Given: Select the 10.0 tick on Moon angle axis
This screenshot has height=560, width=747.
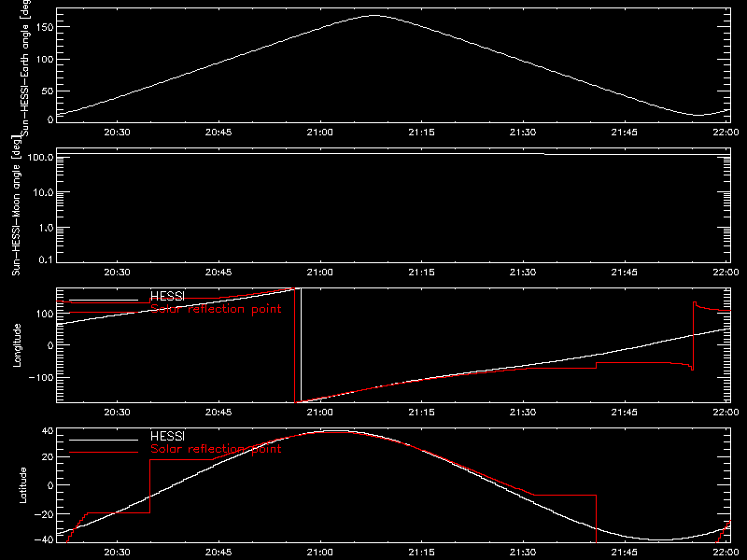Looking at the screenshot, I should pos(43,192).
